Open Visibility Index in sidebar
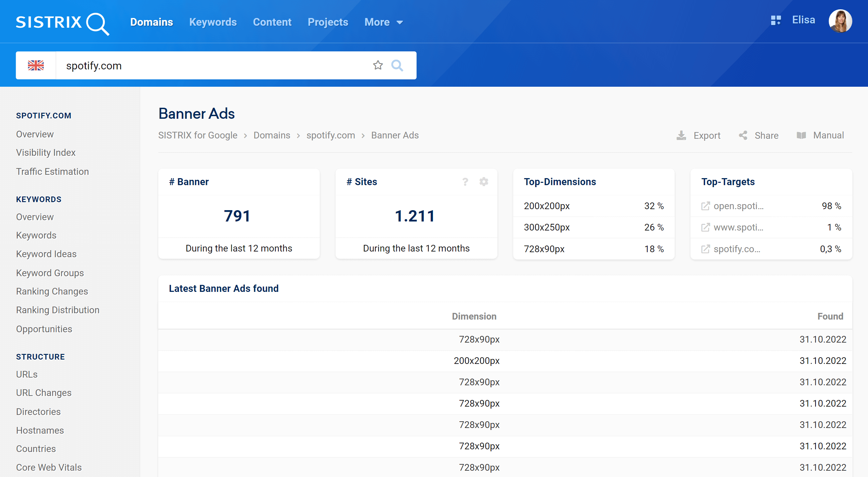The width and height of the screenshot is (868, 477). [x=46, y=152]
